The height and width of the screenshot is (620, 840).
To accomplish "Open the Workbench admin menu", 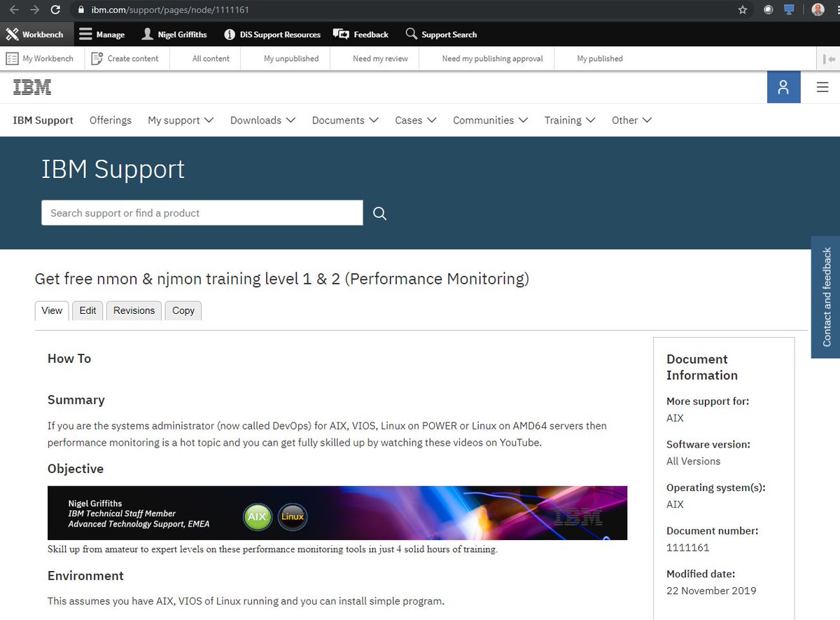I will (35, 34).
